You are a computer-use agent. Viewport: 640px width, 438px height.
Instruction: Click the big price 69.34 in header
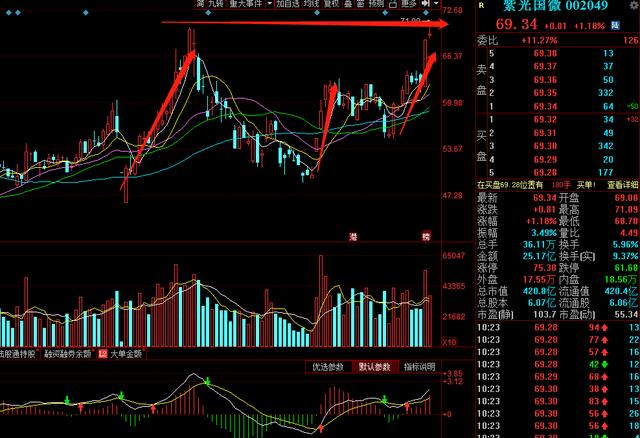tap(516, 24)
